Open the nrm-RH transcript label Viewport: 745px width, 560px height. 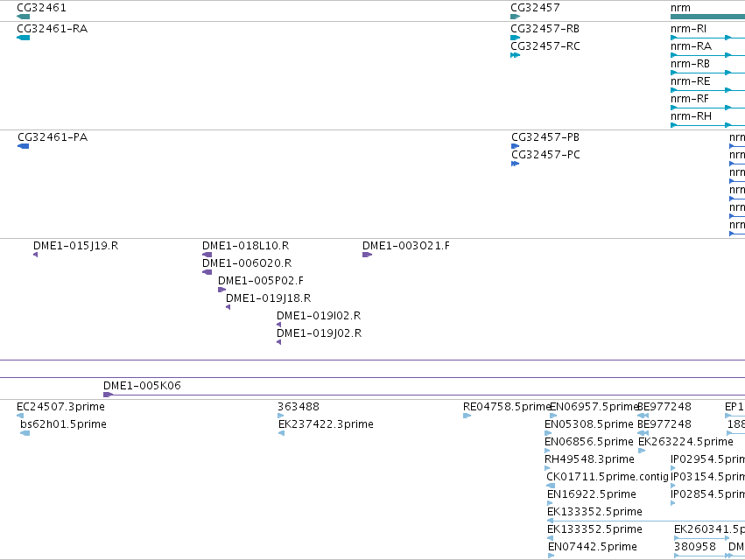[691, 116]
